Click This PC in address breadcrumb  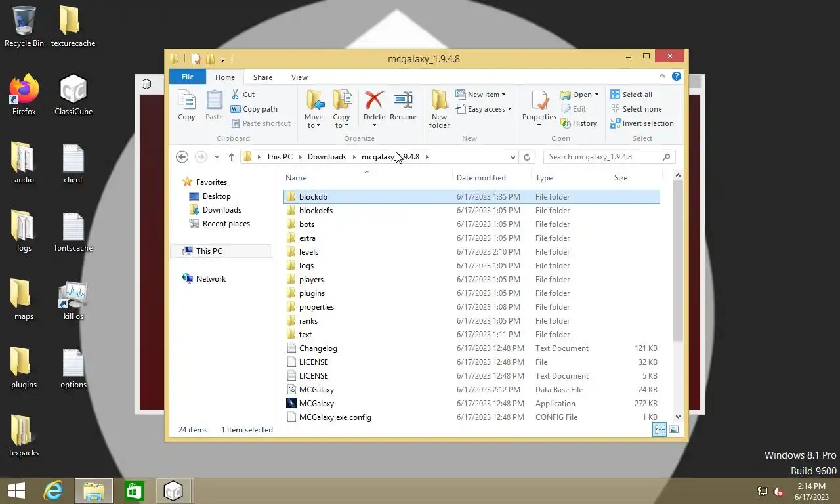(x=280, y=157)
